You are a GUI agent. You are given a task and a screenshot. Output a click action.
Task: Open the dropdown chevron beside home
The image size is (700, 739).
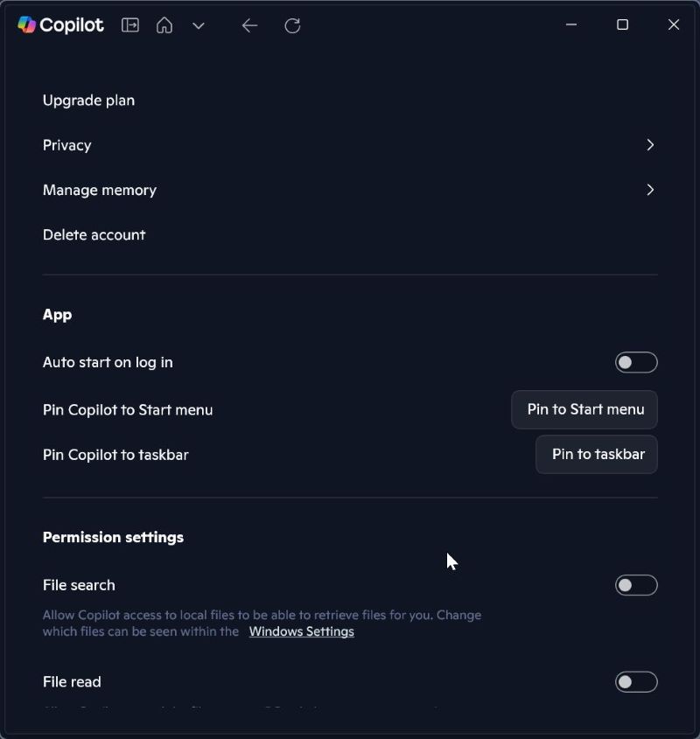tap(199, 26)
